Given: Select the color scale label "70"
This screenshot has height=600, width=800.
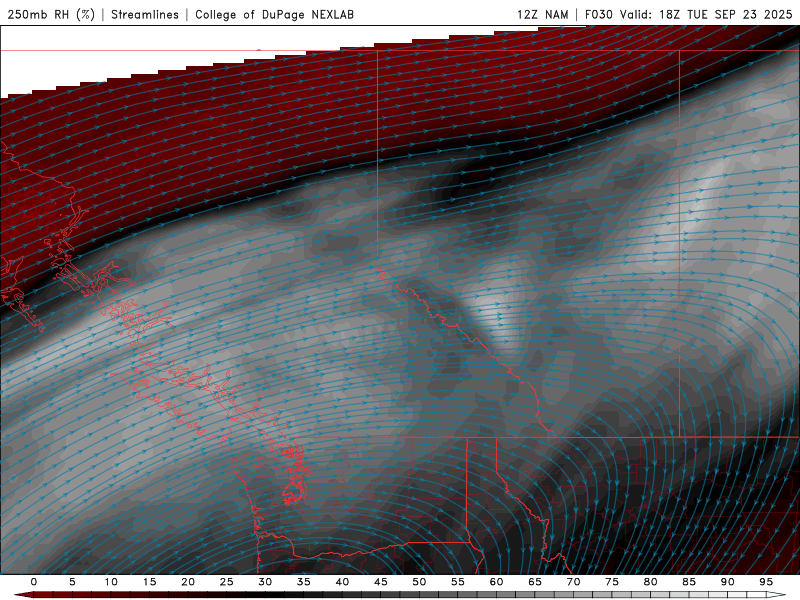Looking at the screenshot, I should 573,582.
